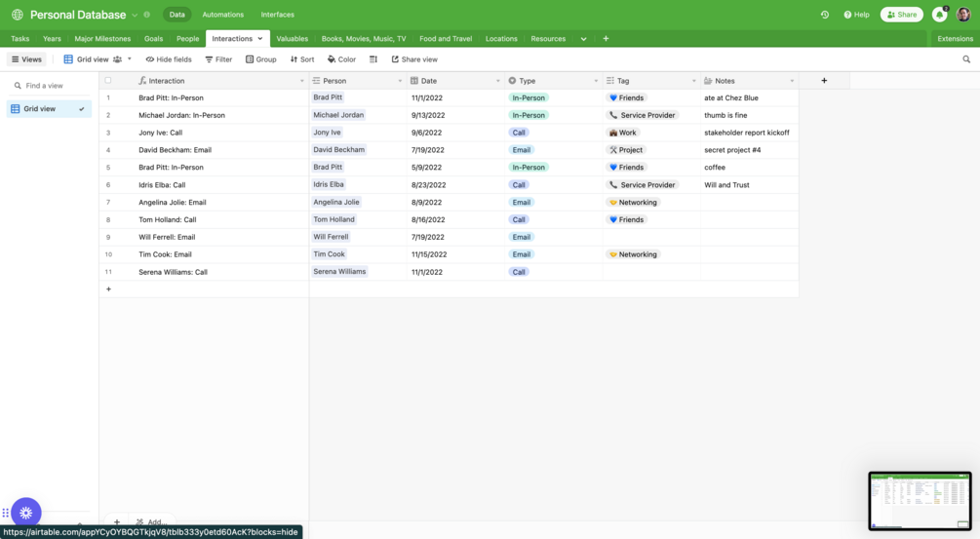Click the Michael Jordan person chip
Screen dimensions: 980x539
(338, 115)
